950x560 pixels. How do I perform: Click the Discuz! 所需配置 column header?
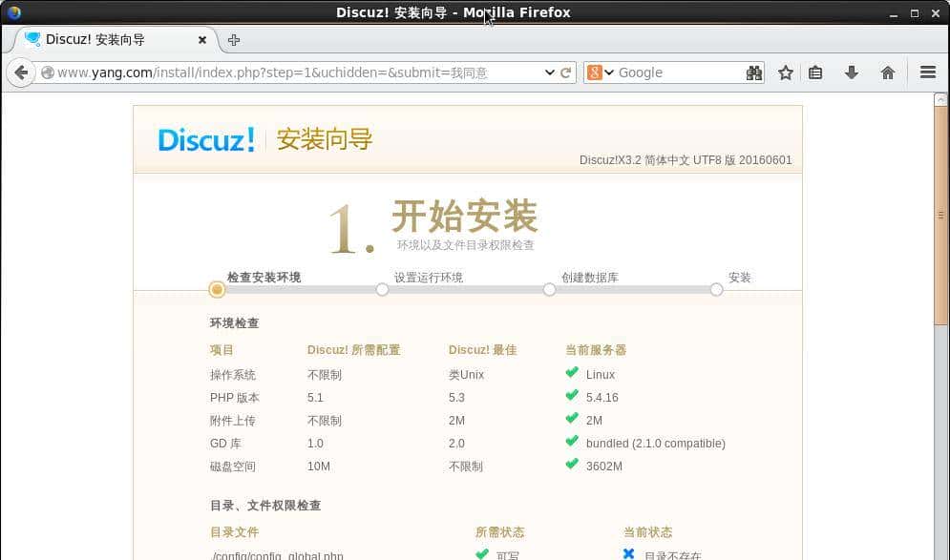[x=354, y=350]
